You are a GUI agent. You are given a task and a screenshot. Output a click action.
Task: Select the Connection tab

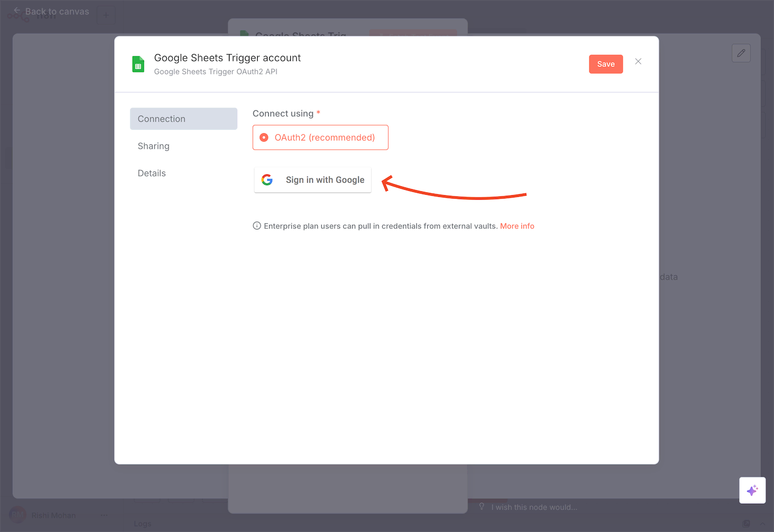coord(184,119)
